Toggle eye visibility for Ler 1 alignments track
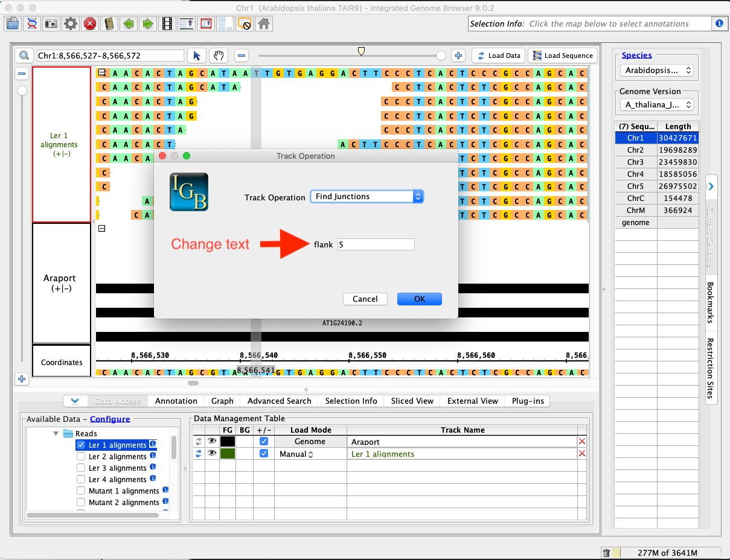 [x=212, y=454]
